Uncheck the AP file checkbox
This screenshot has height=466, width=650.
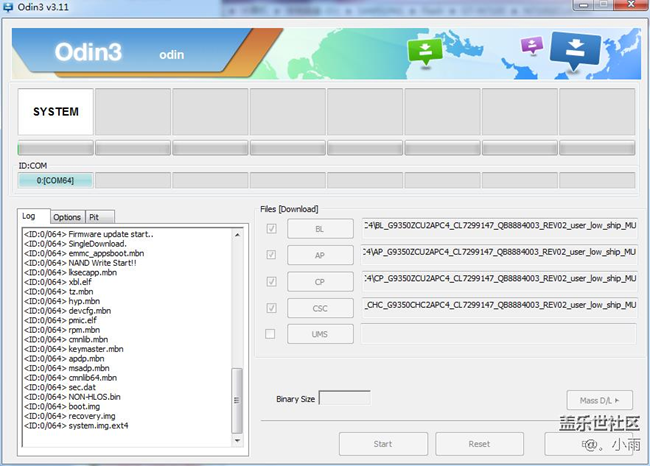tap(271, 255)
